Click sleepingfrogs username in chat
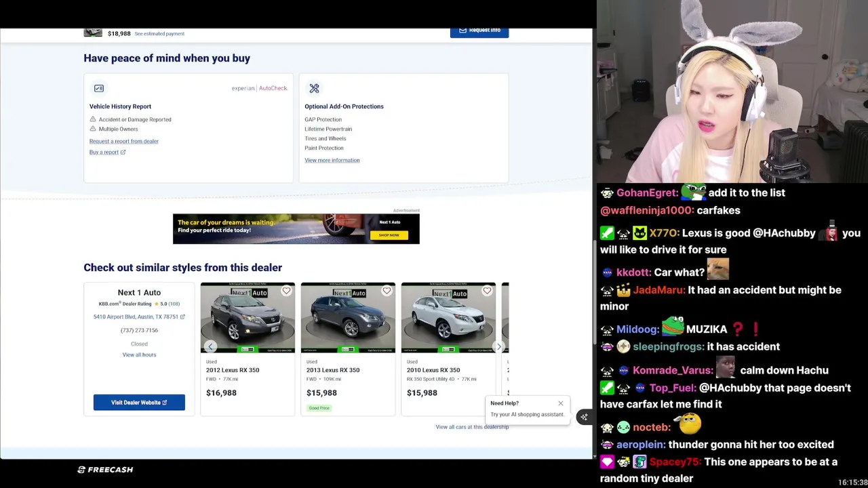The image size is (868, 488). [668, 346]
